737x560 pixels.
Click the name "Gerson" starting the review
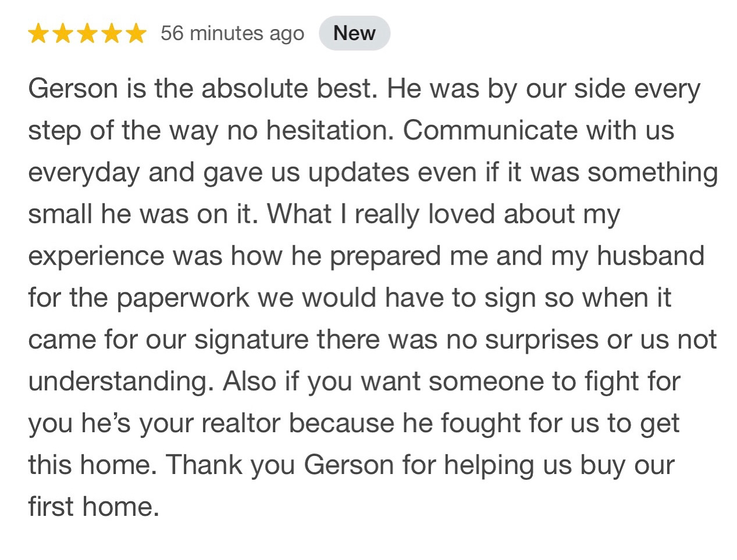click(73, 89)
